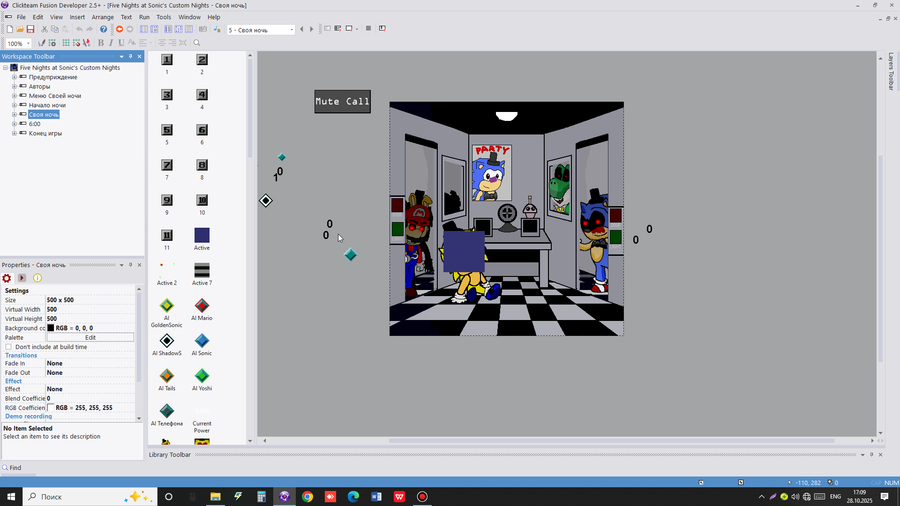The image size is (900, 506).
Task: Open the Run menu
Action: pos(144,17)
